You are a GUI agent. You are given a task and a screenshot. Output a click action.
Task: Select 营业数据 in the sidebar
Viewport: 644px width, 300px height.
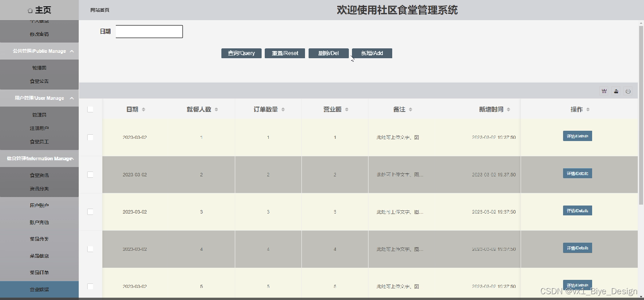[39, 290]
